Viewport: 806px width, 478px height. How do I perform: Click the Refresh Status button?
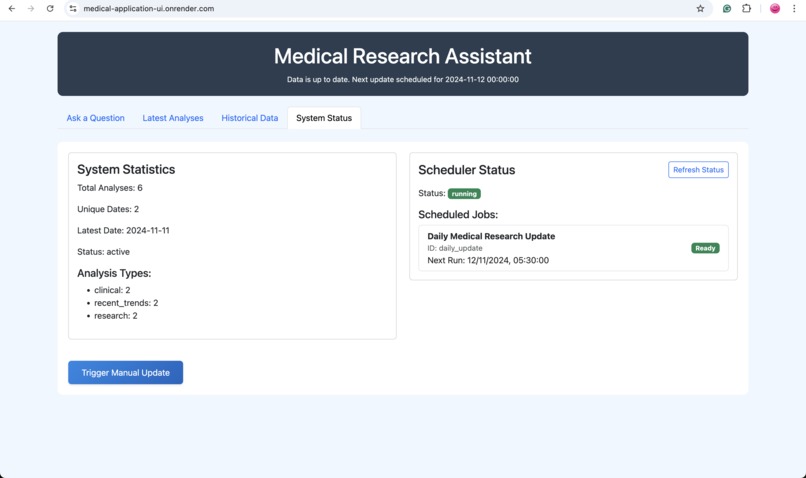[698, 170]
